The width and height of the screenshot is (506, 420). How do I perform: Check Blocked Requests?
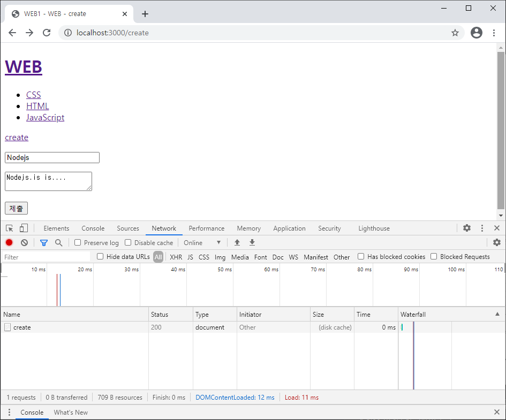(434, 257)
